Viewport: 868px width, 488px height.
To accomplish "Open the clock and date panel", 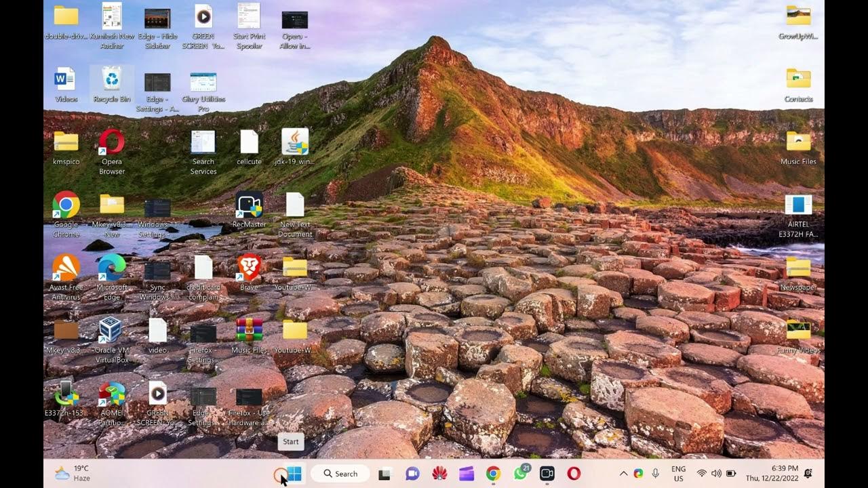I will point(772,474).
